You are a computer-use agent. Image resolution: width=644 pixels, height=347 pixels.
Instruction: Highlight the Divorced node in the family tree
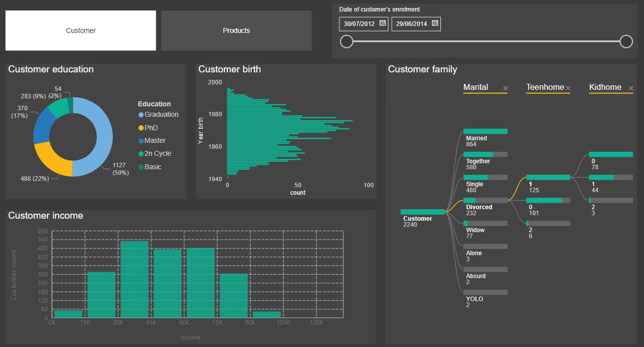[x=479, y=207]
